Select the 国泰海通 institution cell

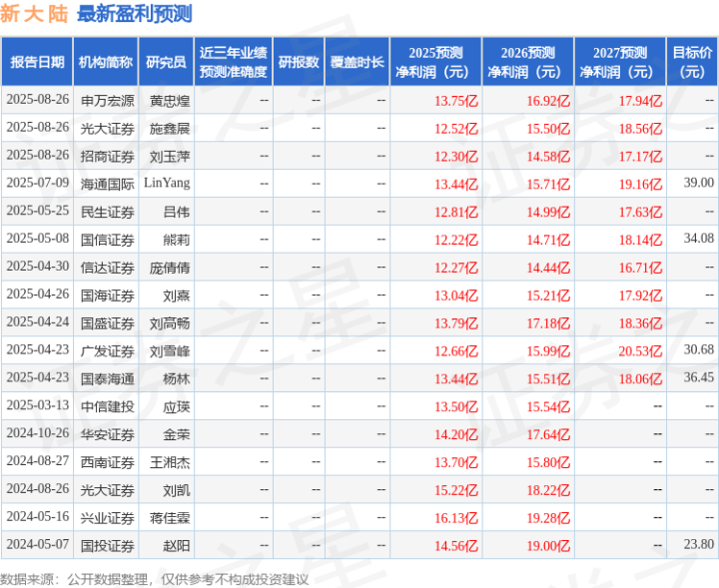pos(107,379)
